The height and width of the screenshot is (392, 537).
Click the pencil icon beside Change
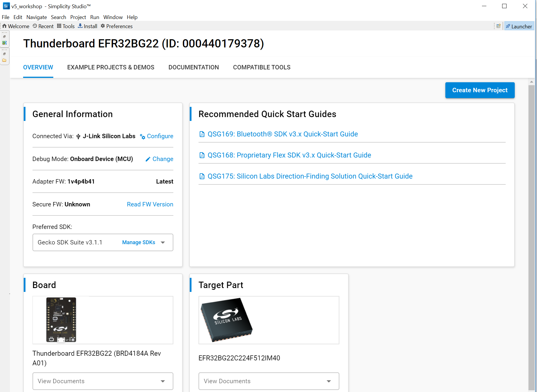[148, 159]
